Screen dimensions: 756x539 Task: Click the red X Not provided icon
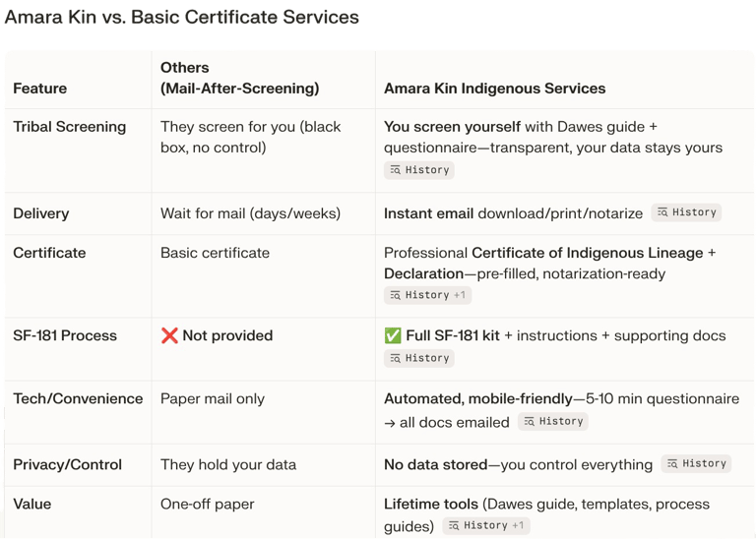tap(168, 335)
